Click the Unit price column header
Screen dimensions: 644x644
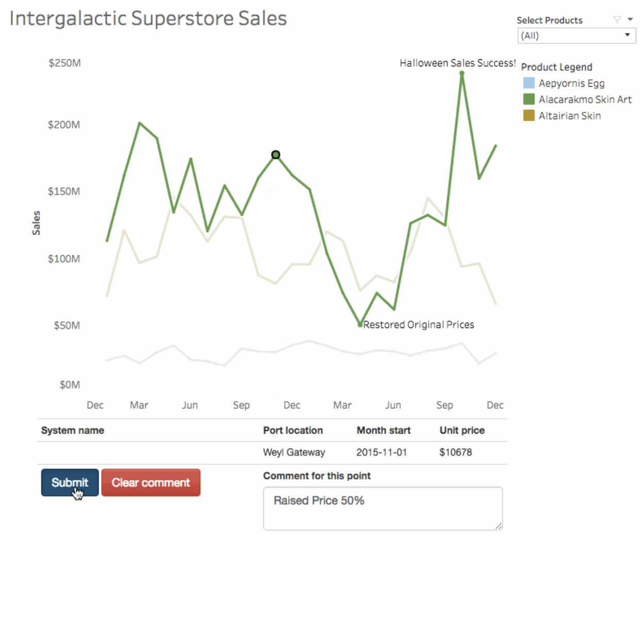coord(461,430)
